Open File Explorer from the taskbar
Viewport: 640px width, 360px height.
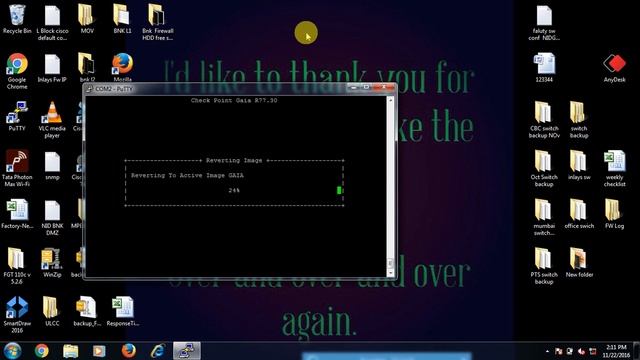coord(70,351)
